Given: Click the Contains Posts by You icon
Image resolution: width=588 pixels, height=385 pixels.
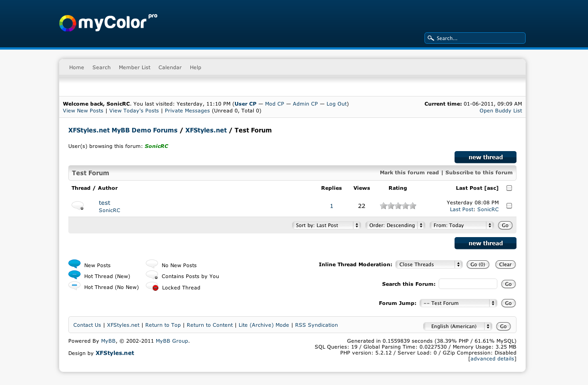Looking at the screenshot, I should click(152, 275).
